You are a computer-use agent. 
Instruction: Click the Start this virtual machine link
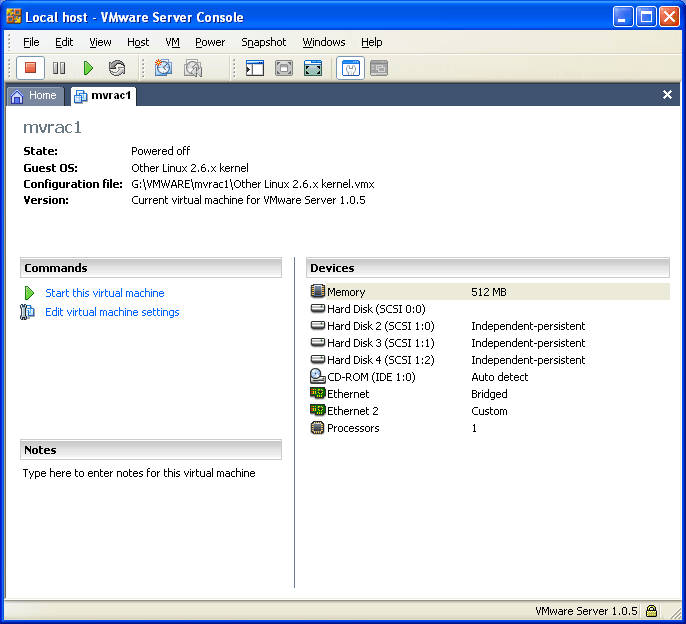point(104,293)
